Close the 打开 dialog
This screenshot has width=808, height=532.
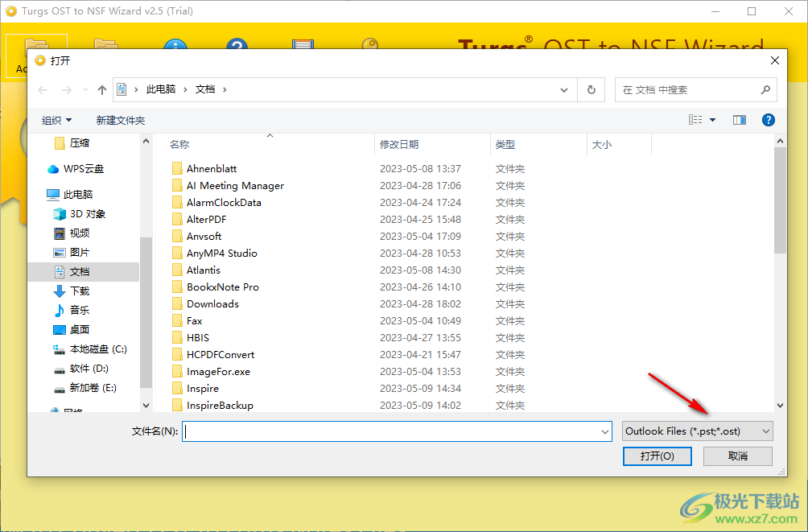pyautogui.click(x=774, y=61)
